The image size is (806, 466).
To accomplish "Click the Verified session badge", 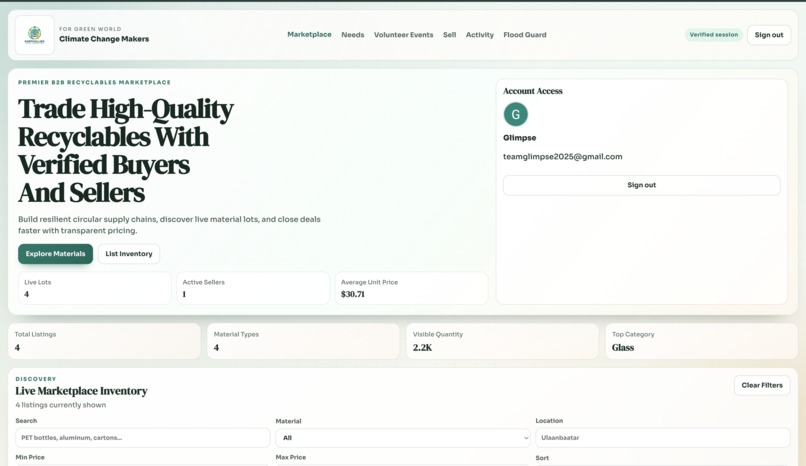I will [x=713, y=35].
